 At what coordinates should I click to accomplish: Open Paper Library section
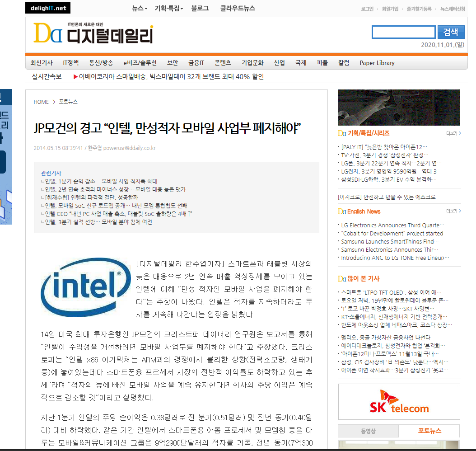pyautogui.click(x=377, y=63)
